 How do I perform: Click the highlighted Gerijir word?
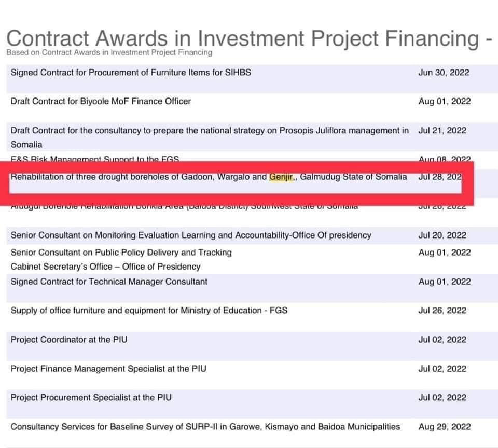pos(281,177)
